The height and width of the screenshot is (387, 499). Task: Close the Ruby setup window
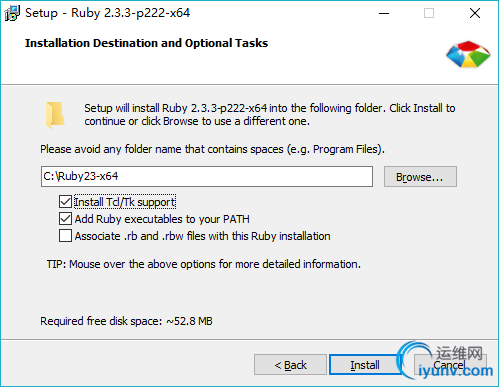(x=475, y=13)
